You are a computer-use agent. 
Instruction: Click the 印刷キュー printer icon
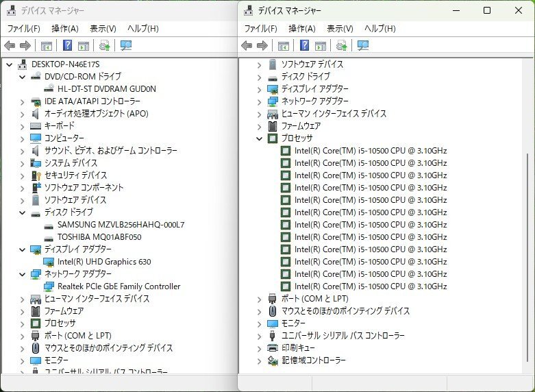pos(273,348)
